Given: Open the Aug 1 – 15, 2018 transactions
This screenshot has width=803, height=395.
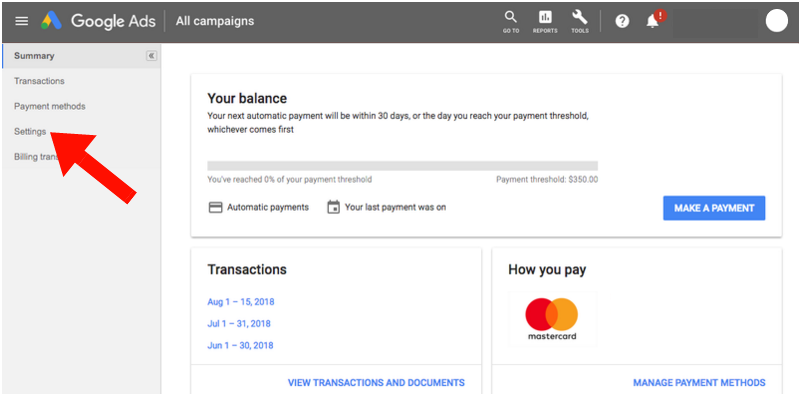Looking at the screenshot, I should coord(241,302).
